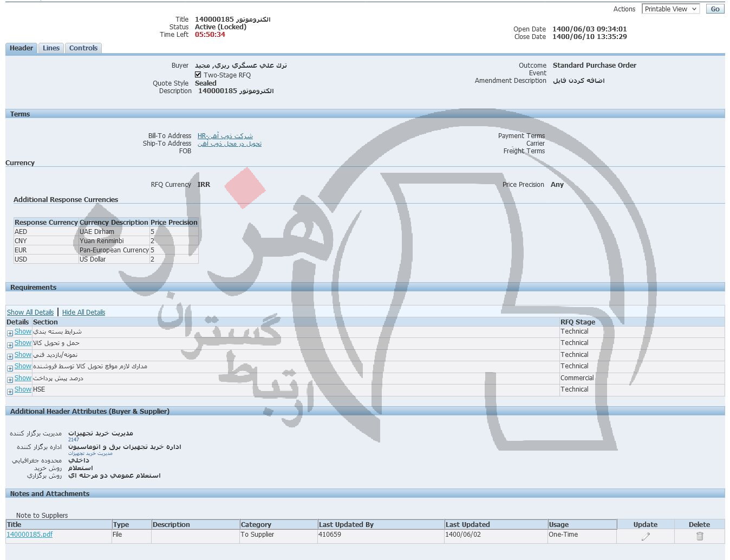
Task: Click the UAE Dirham description cell
Action: 114,232
